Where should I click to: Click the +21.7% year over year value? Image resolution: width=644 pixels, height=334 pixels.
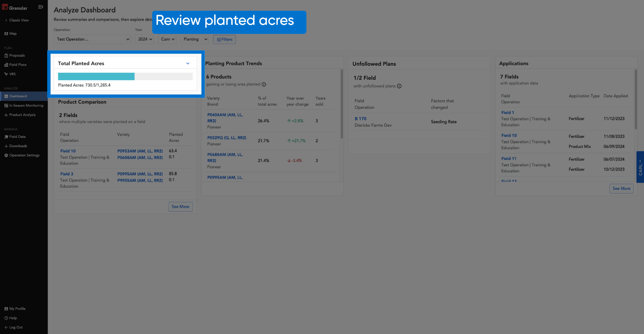pos(299,141)
